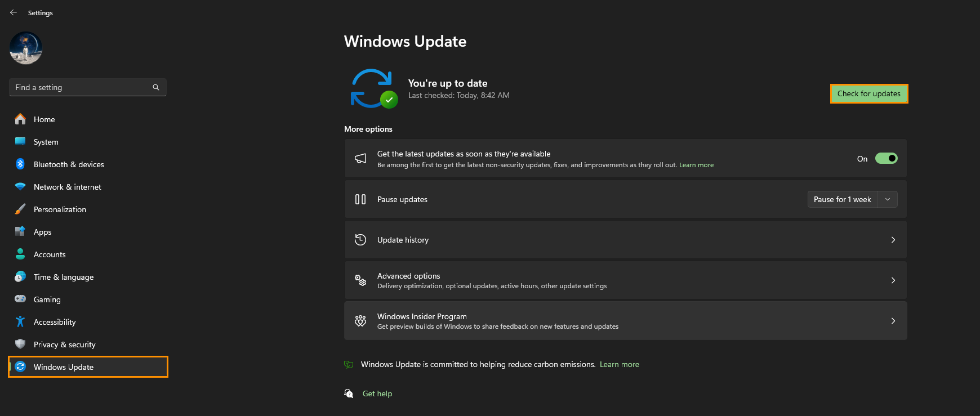Navigate to Time & language

coord(88,277)
